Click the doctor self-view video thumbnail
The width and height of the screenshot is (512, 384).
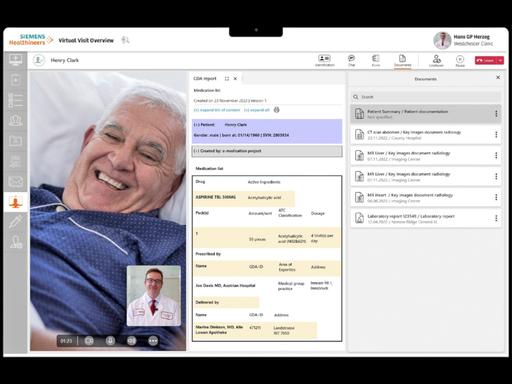[x=154, y=296]
